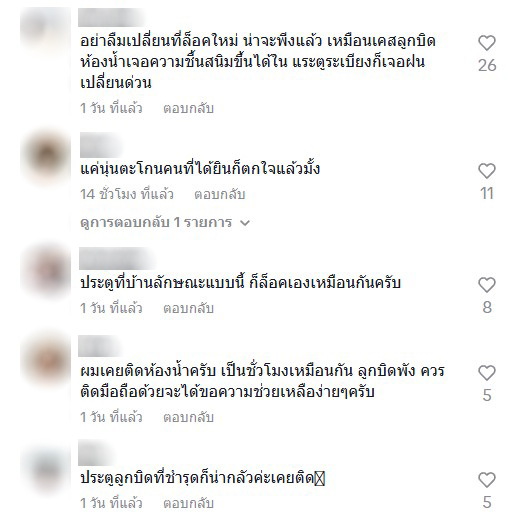The height and width of the screenshot is (532, 524).
Task: Like the comment with 11 likes
Action: pyautogui.click(x=487, y=171)
